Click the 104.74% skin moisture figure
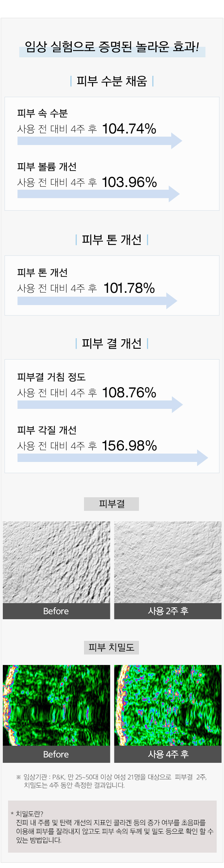224x868 pixels. 129,129
